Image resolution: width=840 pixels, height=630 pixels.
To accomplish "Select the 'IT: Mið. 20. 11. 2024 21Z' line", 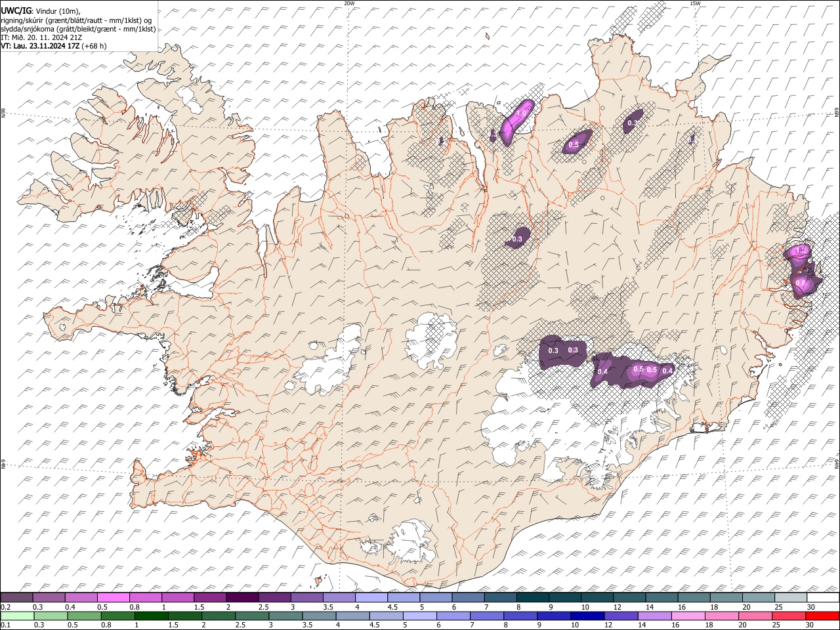I will point(41,37).
